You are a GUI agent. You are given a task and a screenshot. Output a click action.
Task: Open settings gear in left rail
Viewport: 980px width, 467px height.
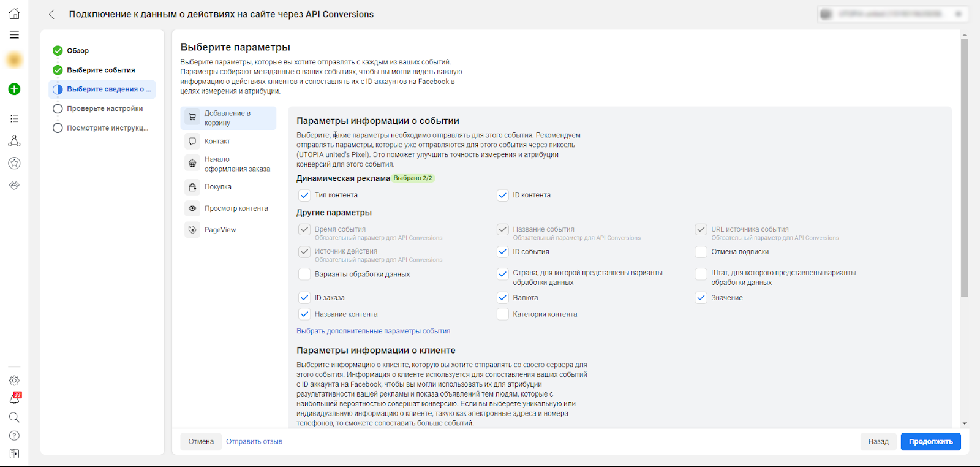coord(14,381)
